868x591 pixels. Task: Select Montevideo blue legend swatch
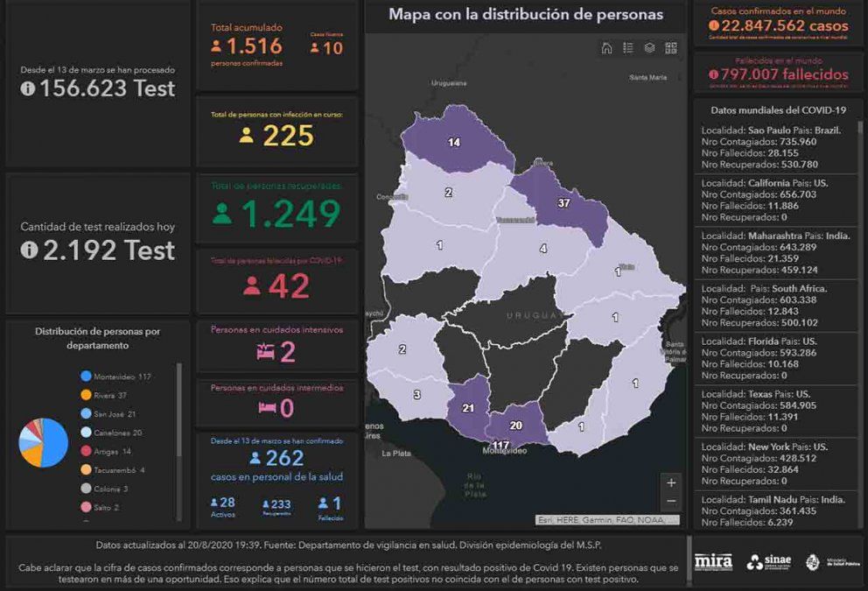(x=86, y=376)
